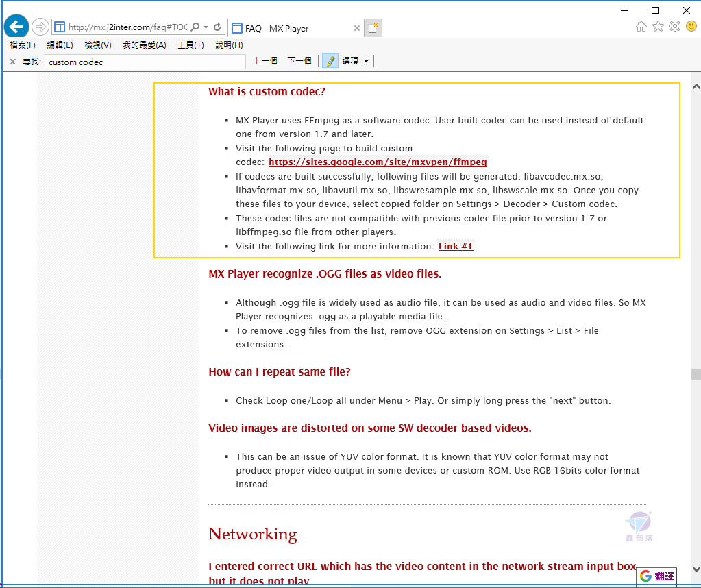Close the find bar

(12, 62)
